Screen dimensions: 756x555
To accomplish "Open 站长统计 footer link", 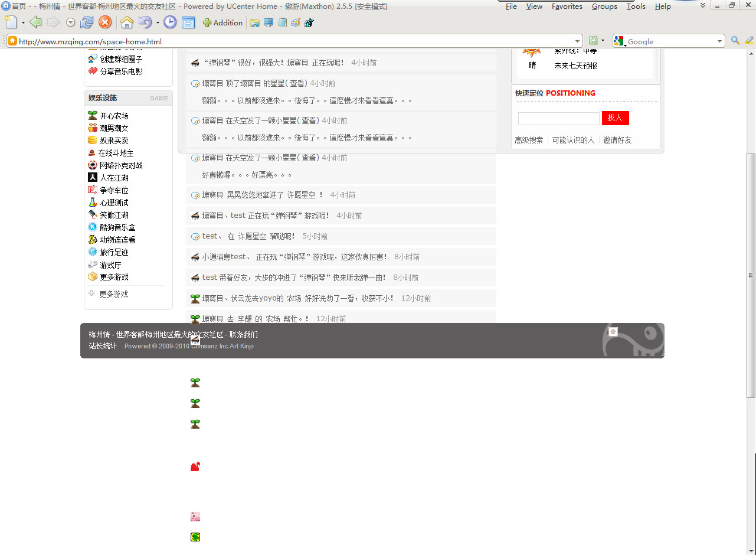I will pyautogui.click(x=103, y=346).
